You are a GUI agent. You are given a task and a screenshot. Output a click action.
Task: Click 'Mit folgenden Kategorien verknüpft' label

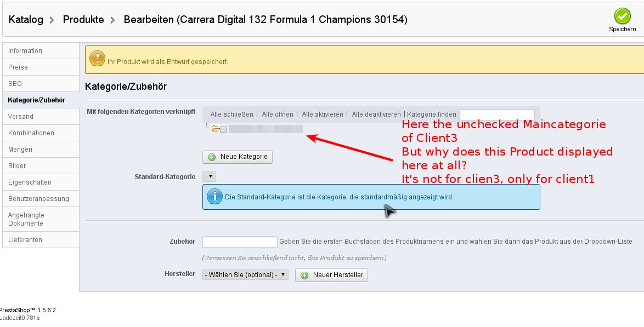point(141,112)
